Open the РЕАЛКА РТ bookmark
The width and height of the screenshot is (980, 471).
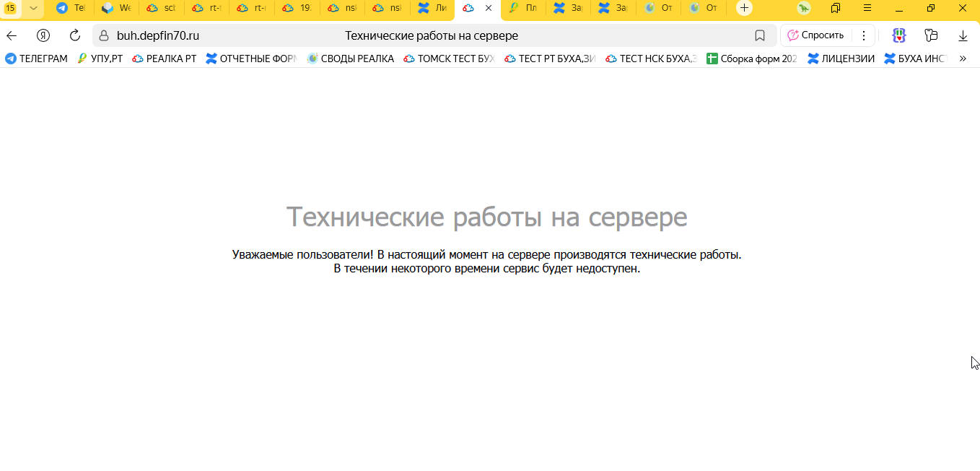165,59
